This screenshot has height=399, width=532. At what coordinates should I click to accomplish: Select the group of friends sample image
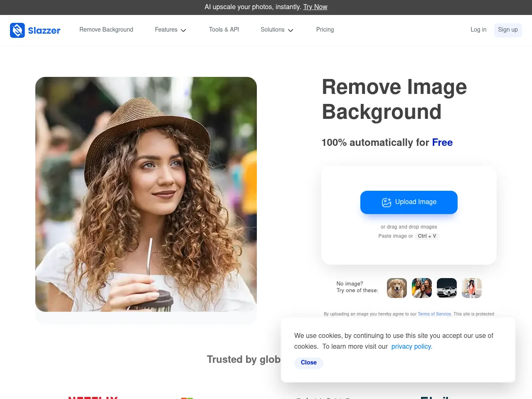click(x=422, y=288)
